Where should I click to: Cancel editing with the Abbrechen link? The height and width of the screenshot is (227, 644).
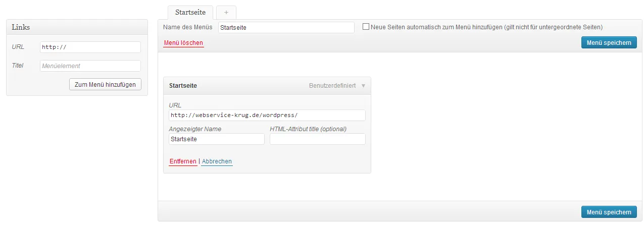pyautogui.click(x=217, y=161)
